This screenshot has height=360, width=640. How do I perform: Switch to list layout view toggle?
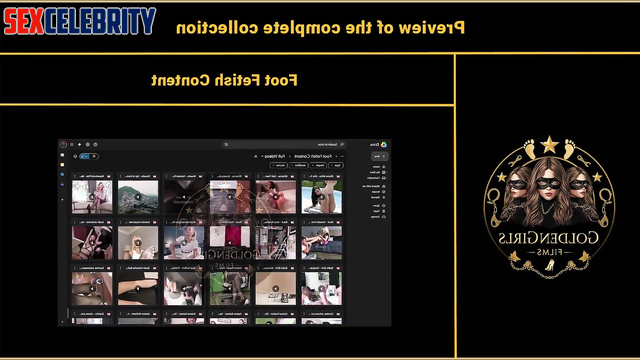click(94, 156)
